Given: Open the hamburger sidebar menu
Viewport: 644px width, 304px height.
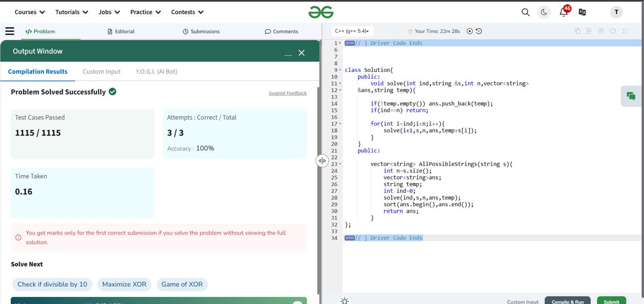Looking at the screenshot, I should click(x=10, y=31).
